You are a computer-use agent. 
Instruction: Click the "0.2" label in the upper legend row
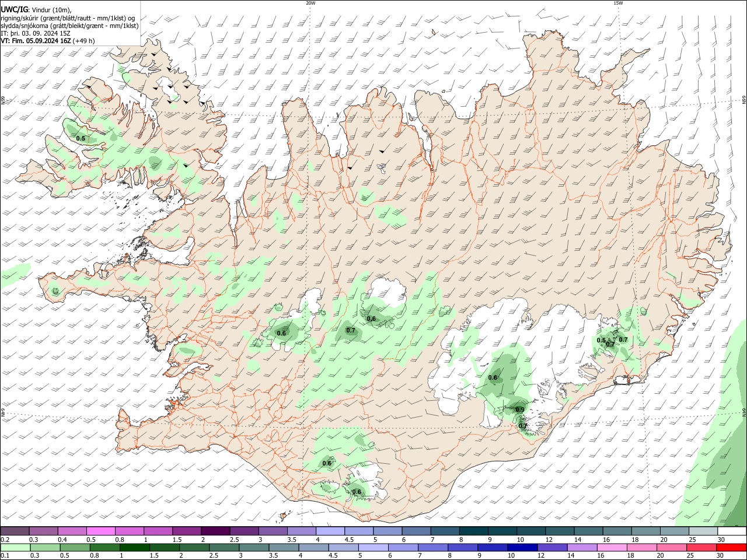point(5,540)
